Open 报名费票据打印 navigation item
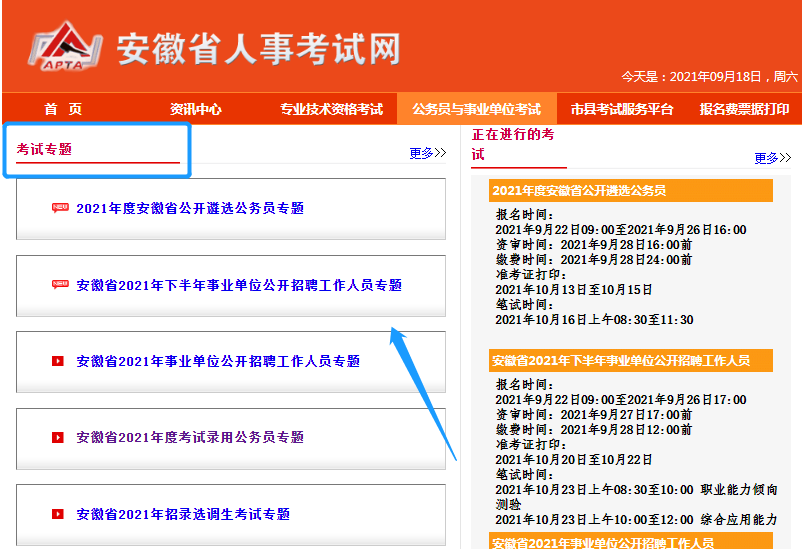The width and height of the screenshot is (804, 549). (744, 109)
